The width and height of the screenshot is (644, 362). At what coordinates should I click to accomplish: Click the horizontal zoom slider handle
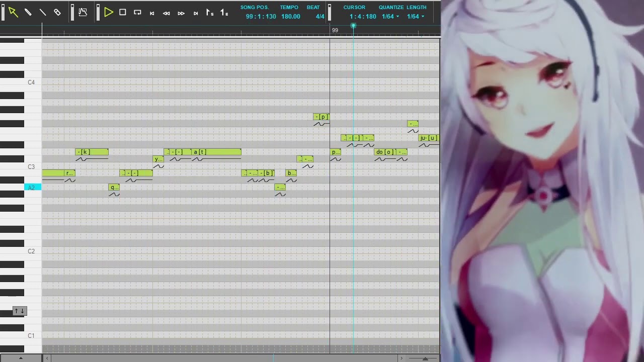click(425, 358)
